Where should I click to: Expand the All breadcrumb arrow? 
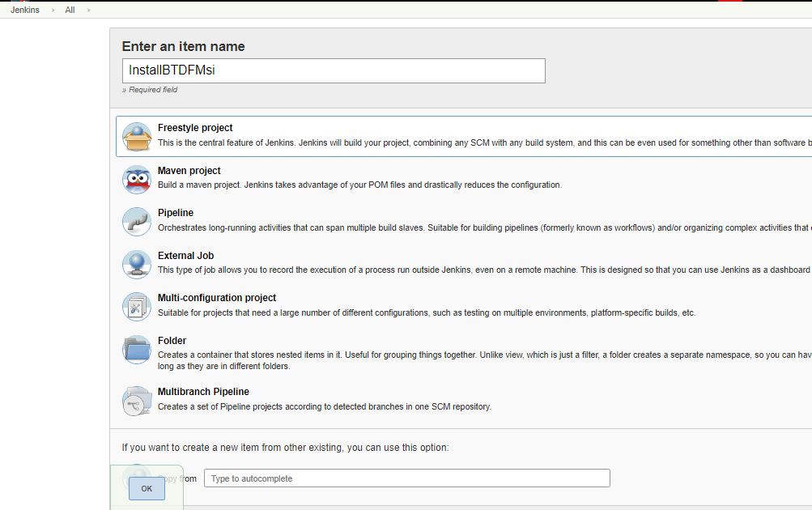tap(88, 10)
